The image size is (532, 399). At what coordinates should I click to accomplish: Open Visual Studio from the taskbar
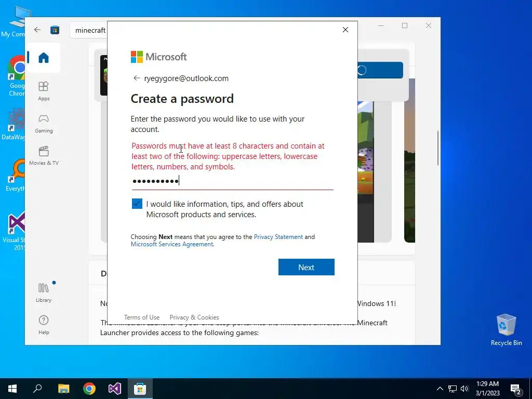click(115, 389)
